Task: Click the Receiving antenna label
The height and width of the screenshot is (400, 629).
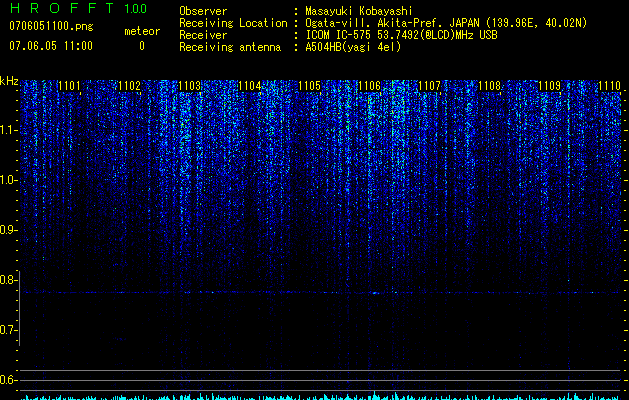Action: pyautogui.click(x=230, y=47)
